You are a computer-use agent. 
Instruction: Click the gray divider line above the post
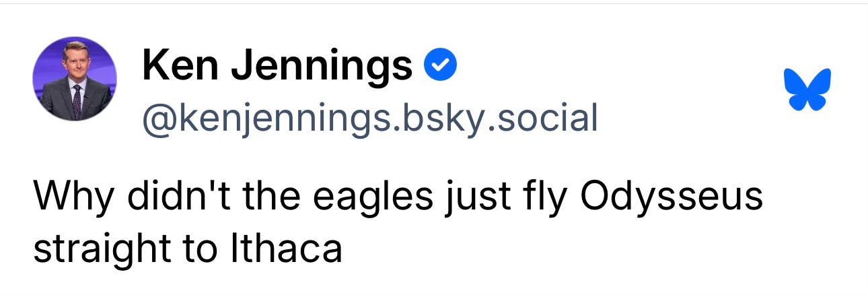[434, 3]
